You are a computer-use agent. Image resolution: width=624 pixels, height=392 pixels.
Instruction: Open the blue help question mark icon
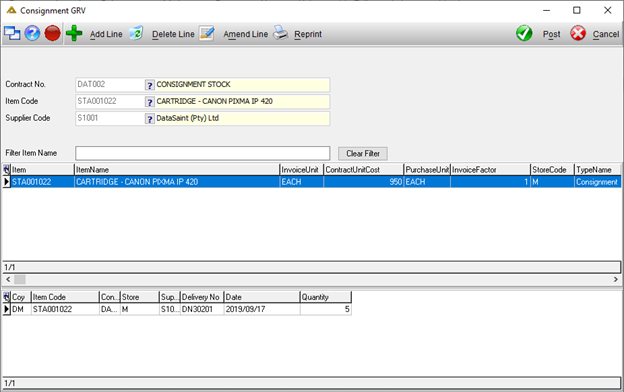click(x=32, y=33)
